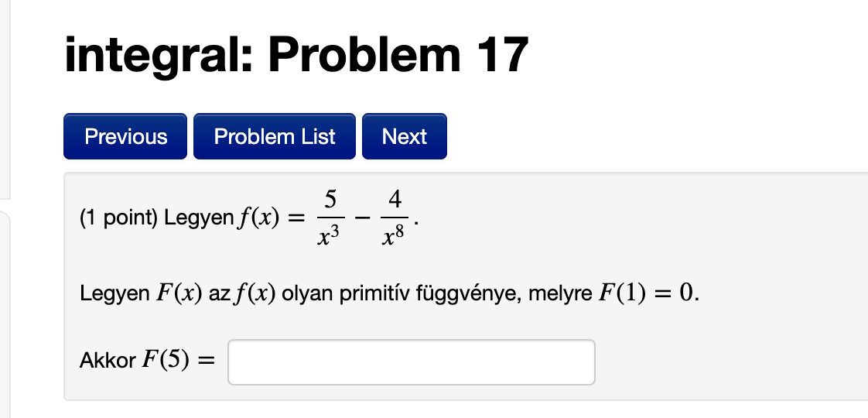868x418 pixels.
Task: Click the 'integral: Problem 17' heading
Action: point(297,54)
